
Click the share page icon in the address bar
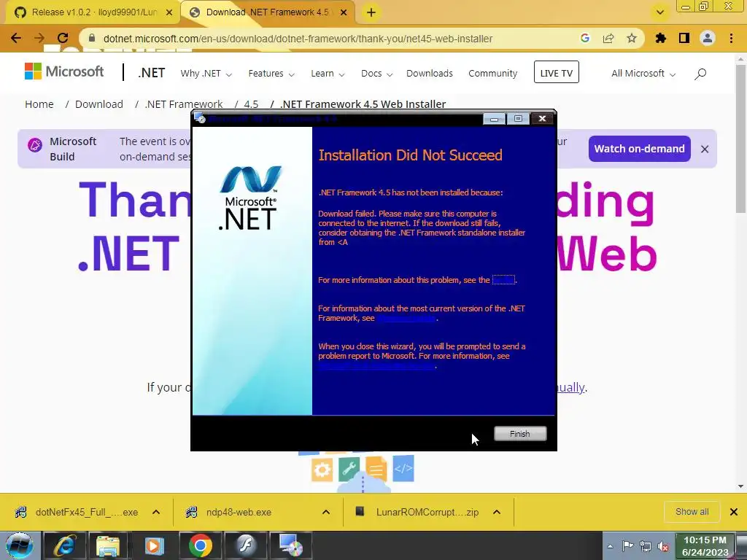608,38
